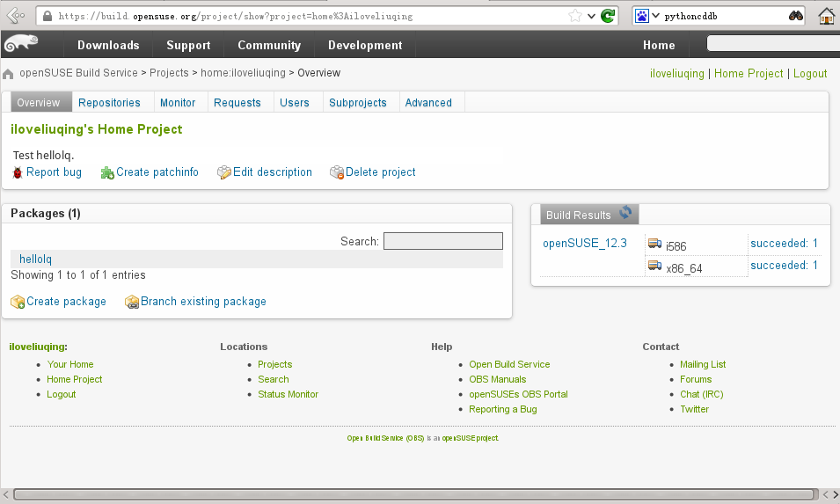Click the Create package link
840x504 pixels.
pos(67,302)
